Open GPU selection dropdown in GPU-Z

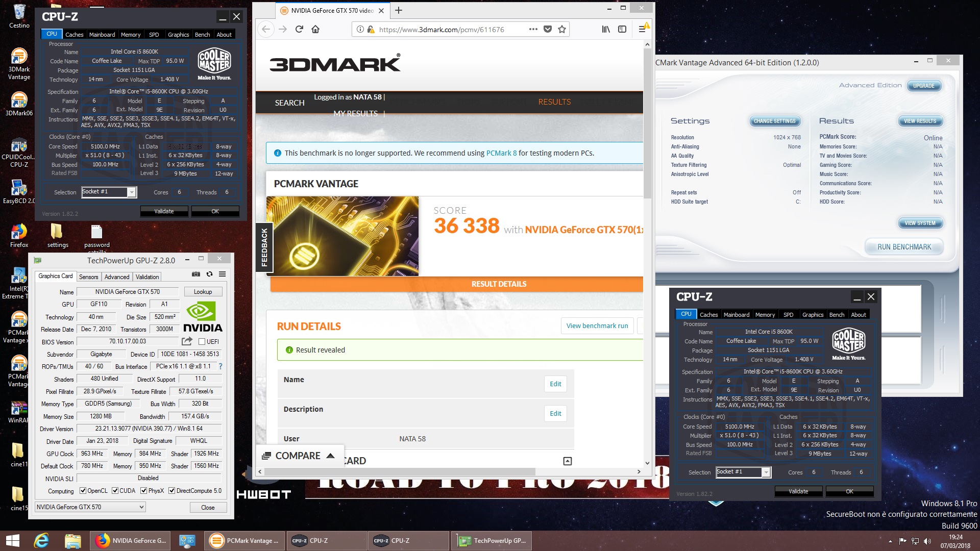click(x=90, y=507)
